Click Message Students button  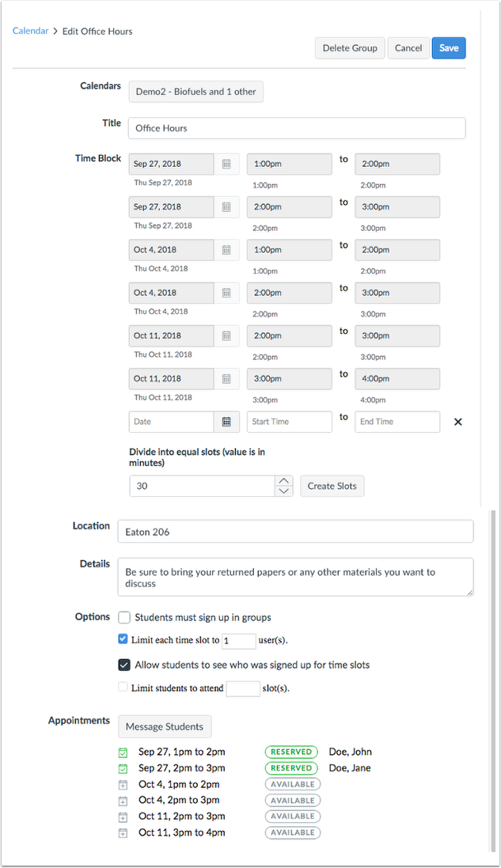pos(165,727)
